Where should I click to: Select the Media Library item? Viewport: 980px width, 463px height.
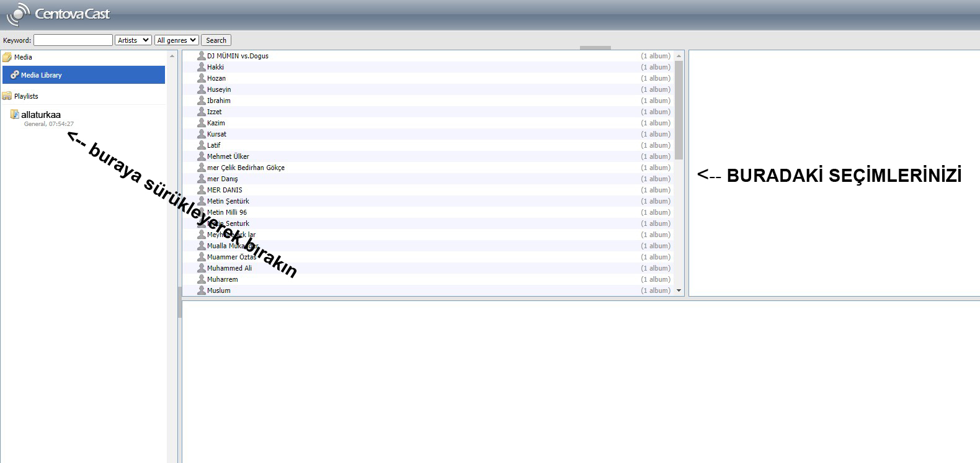pyautogui.click(x=42, y=75)
